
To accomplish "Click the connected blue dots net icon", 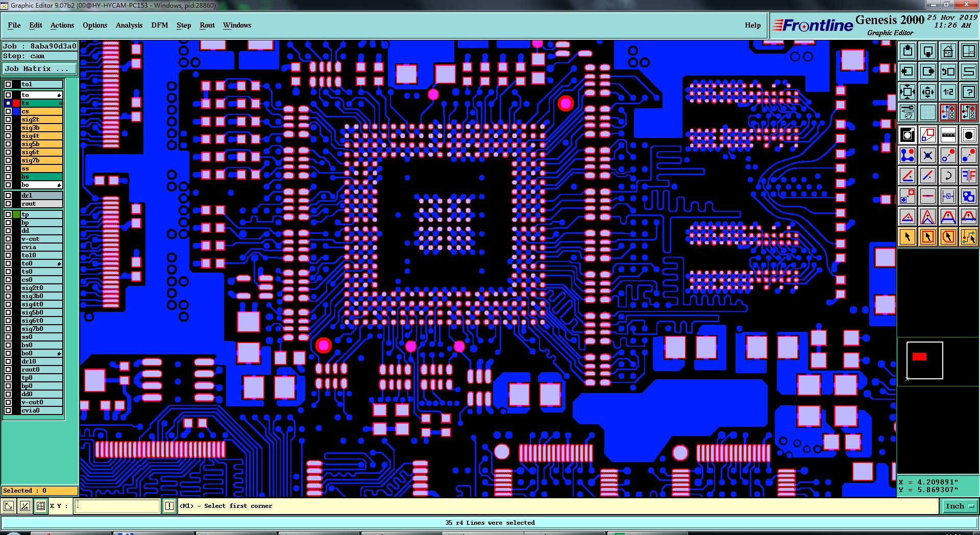I will (x=908, y=156).
